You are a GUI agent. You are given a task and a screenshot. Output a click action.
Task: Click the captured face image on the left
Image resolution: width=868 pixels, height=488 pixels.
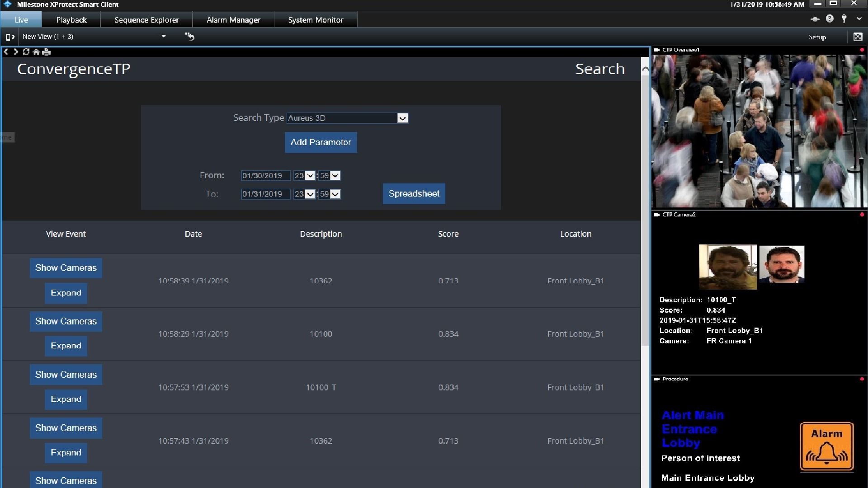[728, 267]
